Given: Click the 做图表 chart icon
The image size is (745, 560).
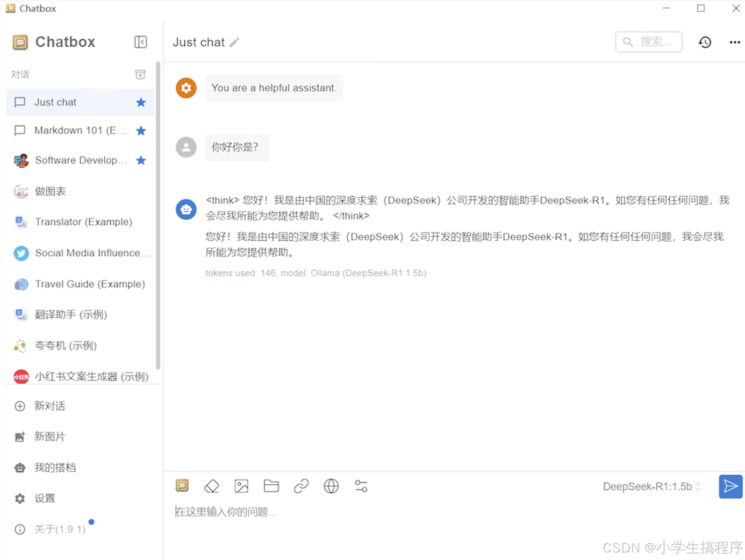Looking at the screenshot, I should (21, 191).
